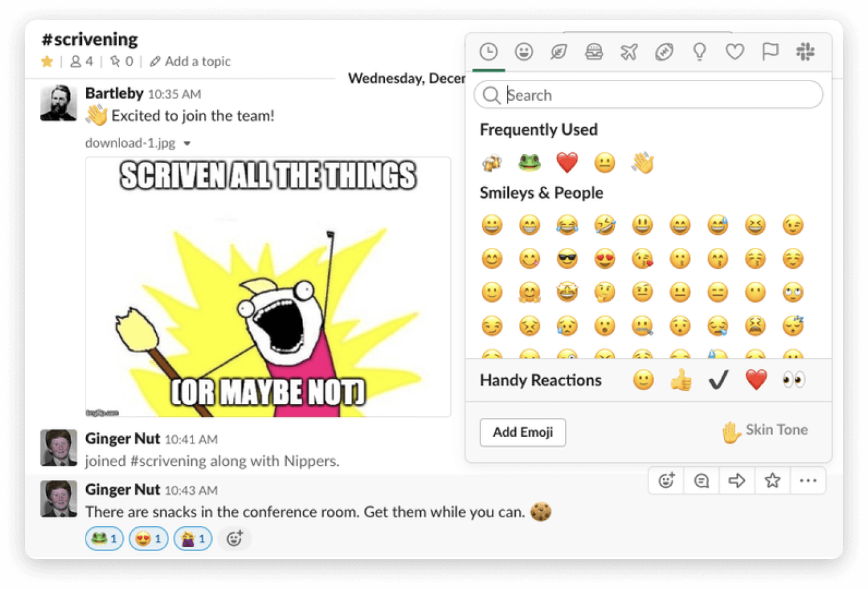Screen dimensions: 868x589
Task: Toggle the frog reaction on the snacks message
Action: [104, 538]
